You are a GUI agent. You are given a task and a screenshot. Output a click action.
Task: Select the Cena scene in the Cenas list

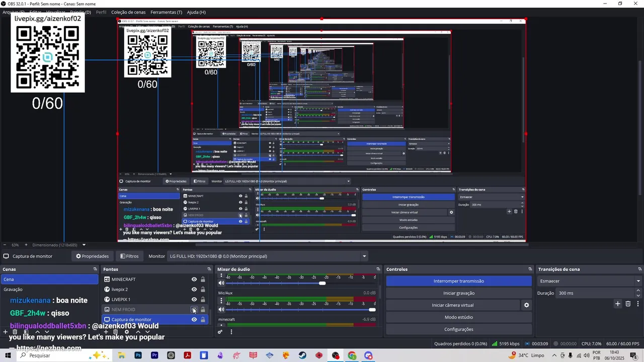pos(49,280)
